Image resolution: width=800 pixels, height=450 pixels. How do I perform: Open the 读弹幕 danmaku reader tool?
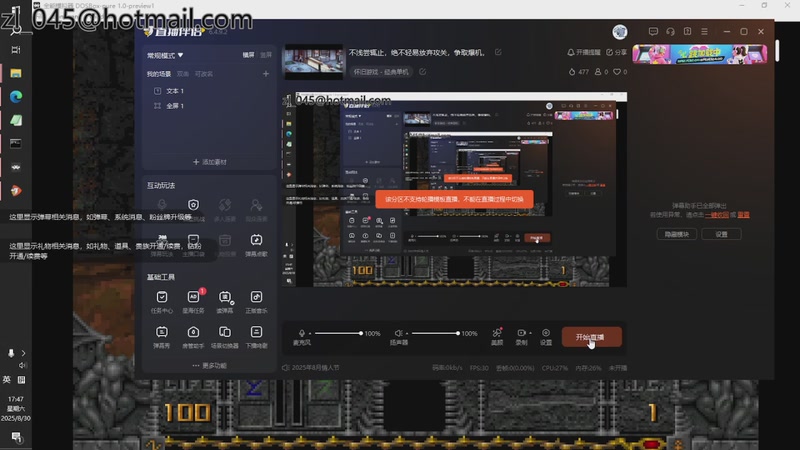224,302
